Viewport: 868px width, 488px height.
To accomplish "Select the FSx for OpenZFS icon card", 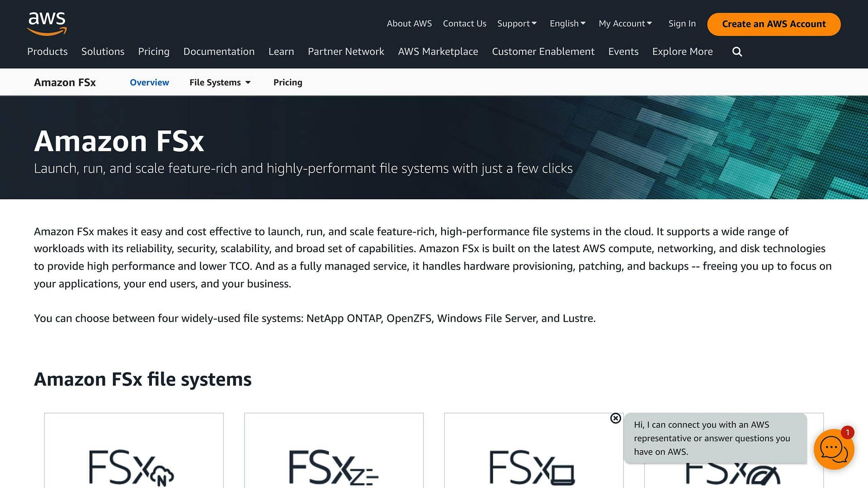I will tap(334, 450).
